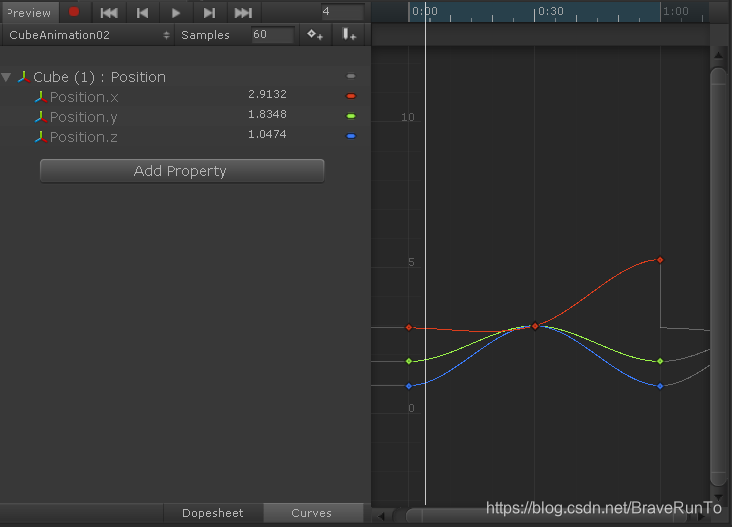Click the Position.y axis icon
The height and width of the screenshot is (527, 732).
[41, 117]
